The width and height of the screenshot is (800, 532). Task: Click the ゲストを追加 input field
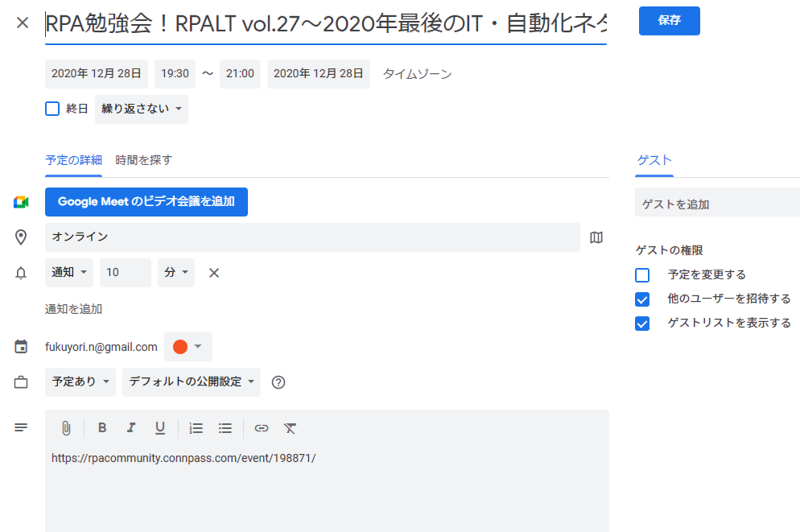tap(716, 202)
